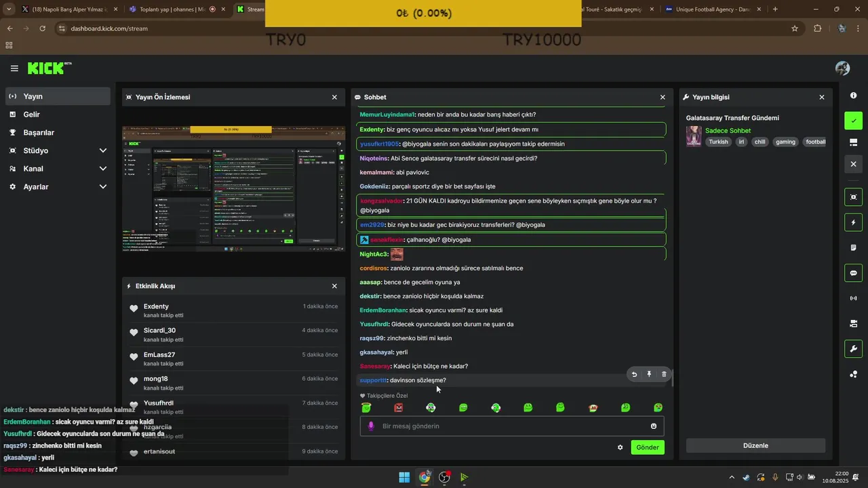This screenshot has height=488, width=868.
Task: Click the X button in right sidebar
Action: [x=853, y=164]
